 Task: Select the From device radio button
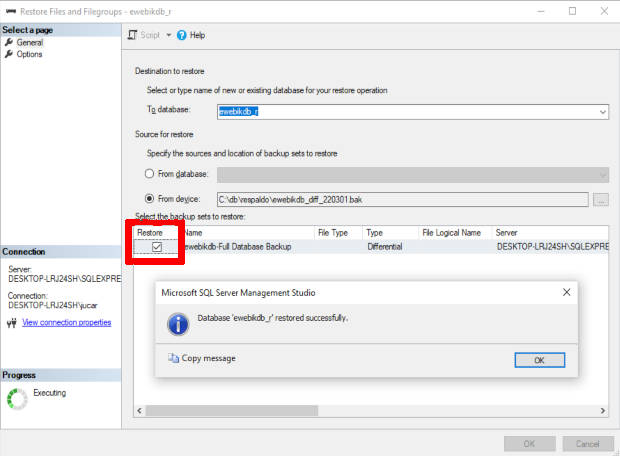(x=149, y=199)
